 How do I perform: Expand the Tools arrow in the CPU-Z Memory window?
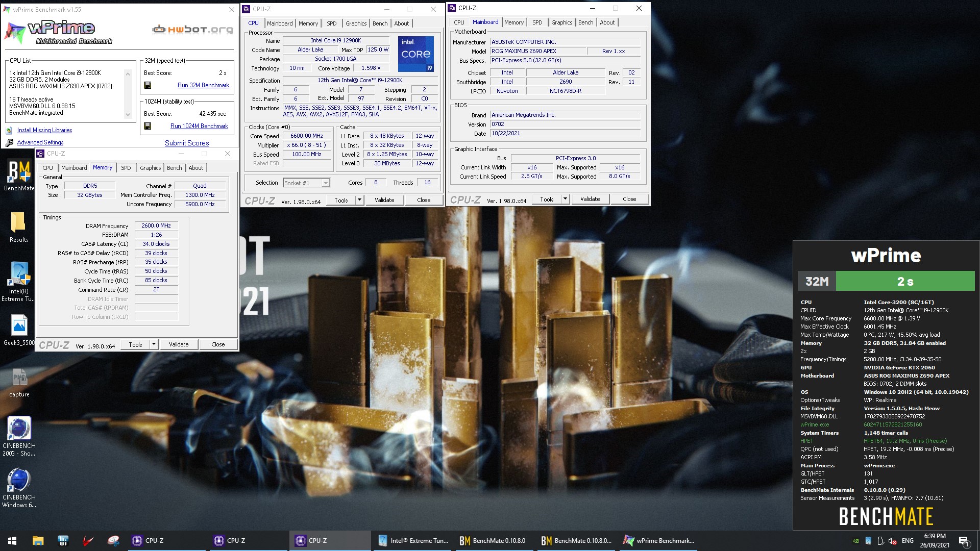154,344
